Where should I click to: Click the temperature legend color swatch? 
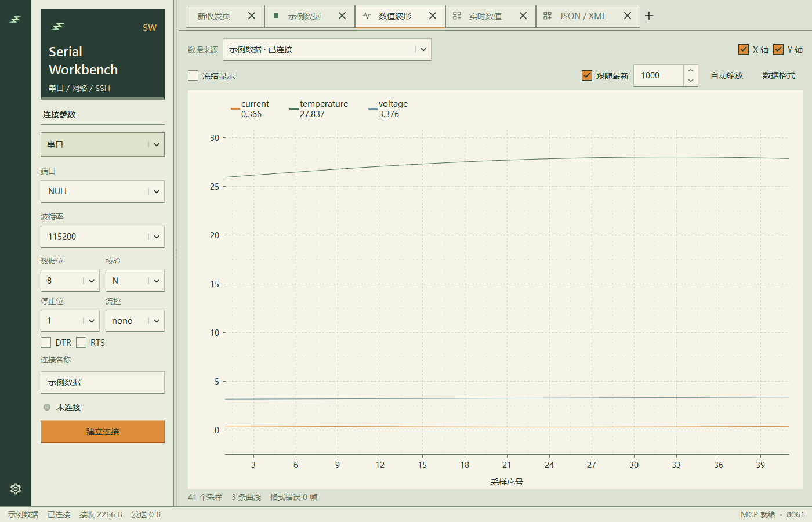(293, 108)
